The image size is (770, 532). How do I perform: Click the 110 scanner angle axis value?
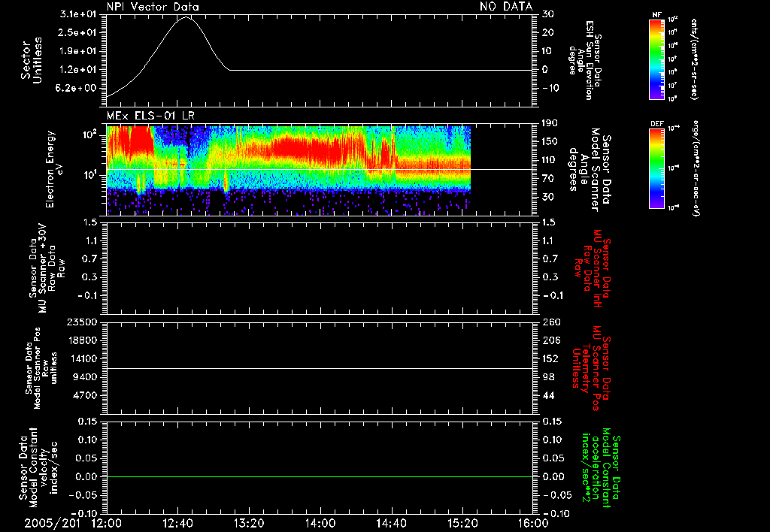(550, 160)
